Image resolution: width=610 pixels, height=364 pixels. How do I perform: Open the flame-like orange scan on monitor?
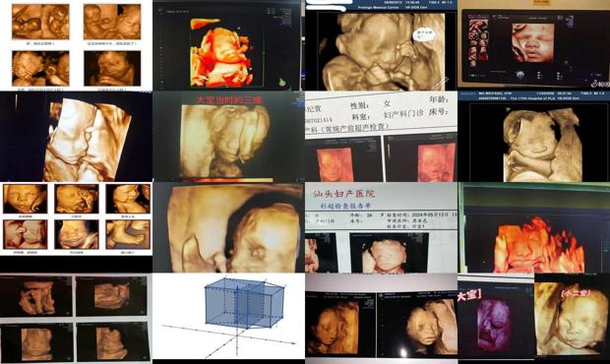pyautogui.click(x=533, y=227)
